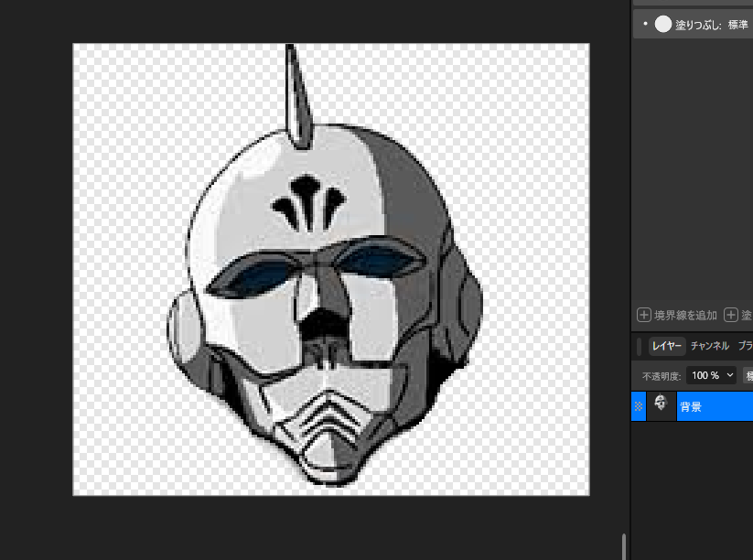The image size is (753, 560).
Task: Click the white fill color circle
Action: pyautogui.click(x=662, y=24)
